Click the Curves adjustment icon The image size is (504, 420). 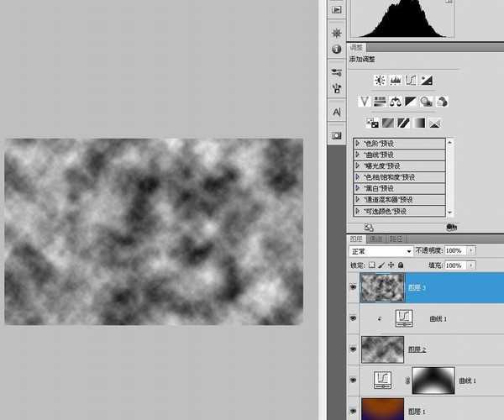[x=411, y=81]
